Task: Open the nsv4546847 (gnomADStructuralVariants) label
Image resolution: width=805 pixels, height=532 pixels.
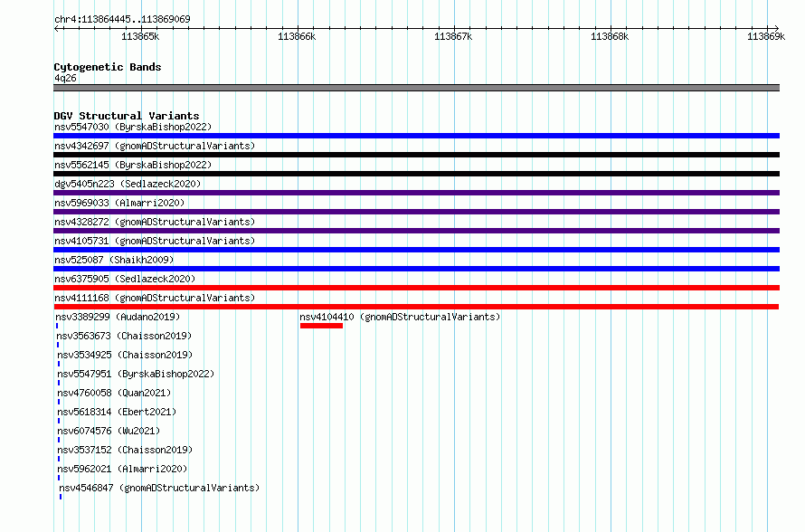Action: pyautogui.click(x=159, y=488)
